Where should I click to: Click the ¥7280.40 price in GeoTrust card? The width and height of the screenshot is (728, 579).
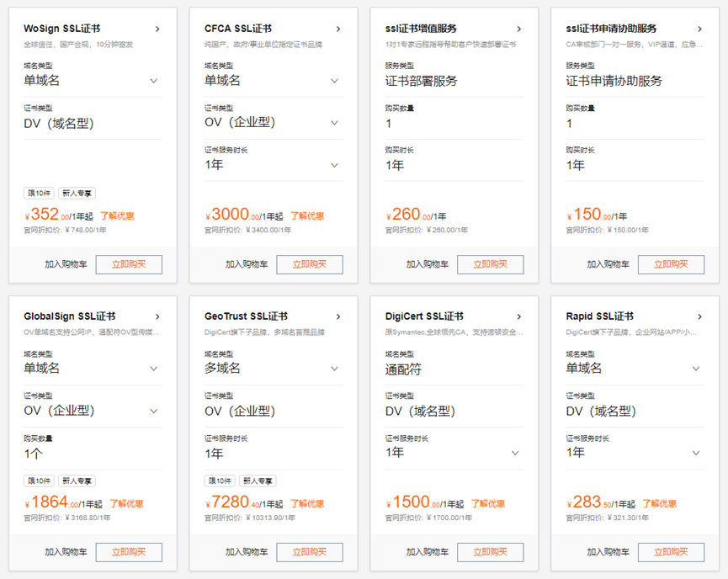[x=232, y=502]
